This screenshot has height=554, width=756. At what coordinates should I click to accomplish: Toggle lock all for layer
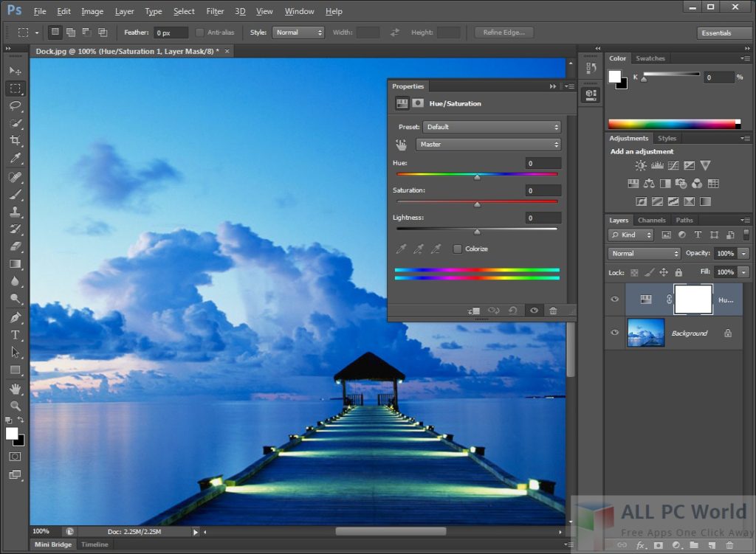[678, 273]
